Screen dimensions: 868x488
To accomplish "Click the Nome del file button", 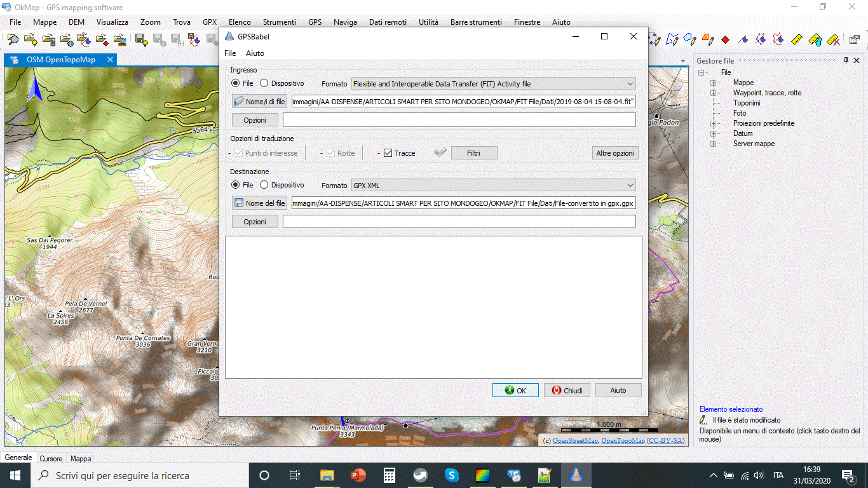I will [259, 203].
